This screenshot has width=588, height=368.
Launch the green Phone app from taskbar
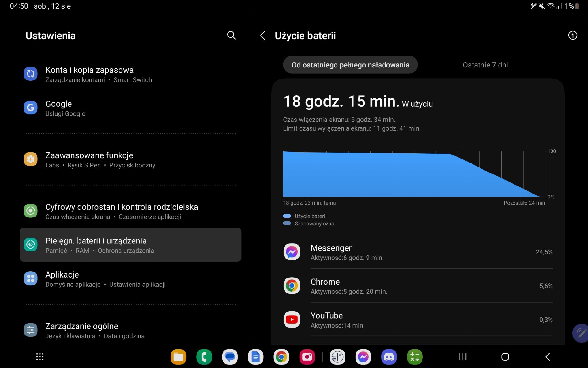click(x=204, y=357)
